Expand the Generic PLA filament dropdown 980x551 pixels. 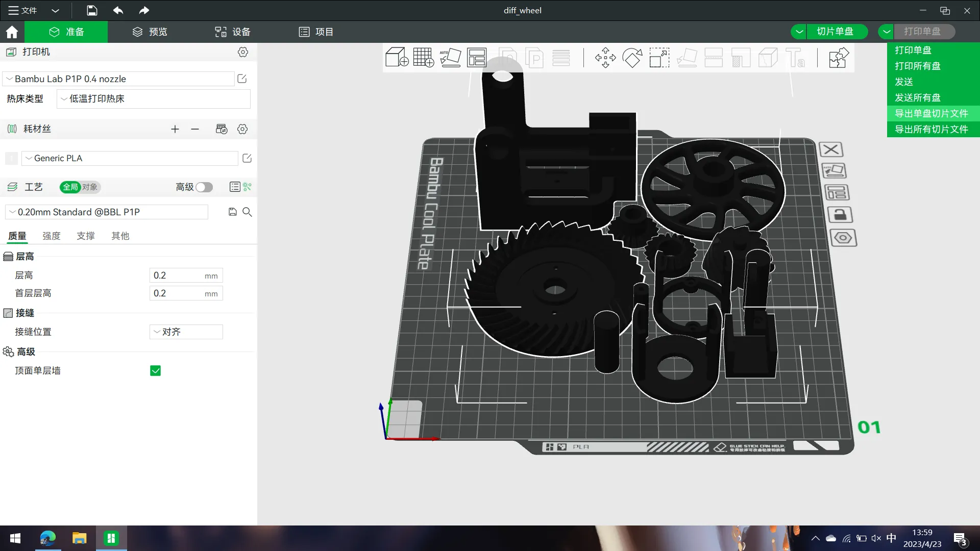pyautogui.click(x=130, y=158)
